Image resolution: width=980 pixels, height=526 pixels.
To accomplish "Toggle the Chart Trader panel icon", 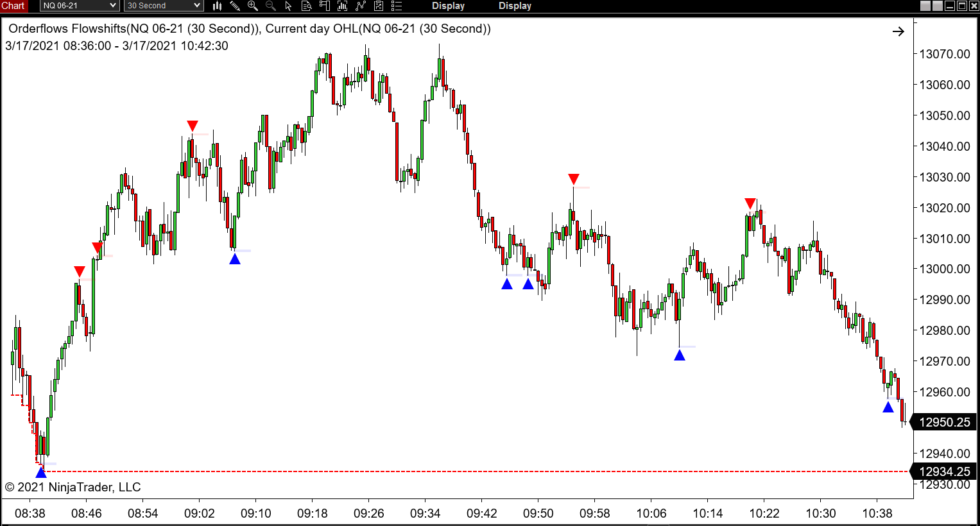I will point(325,6).
